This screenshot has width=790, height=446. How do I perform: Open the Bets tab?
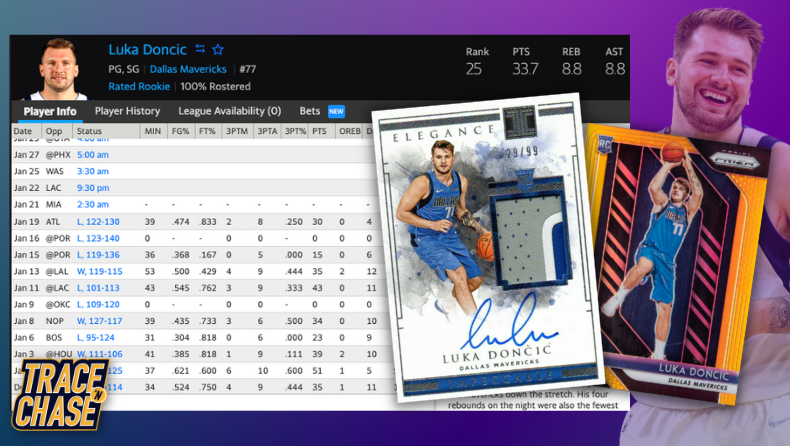pos(310,111)
